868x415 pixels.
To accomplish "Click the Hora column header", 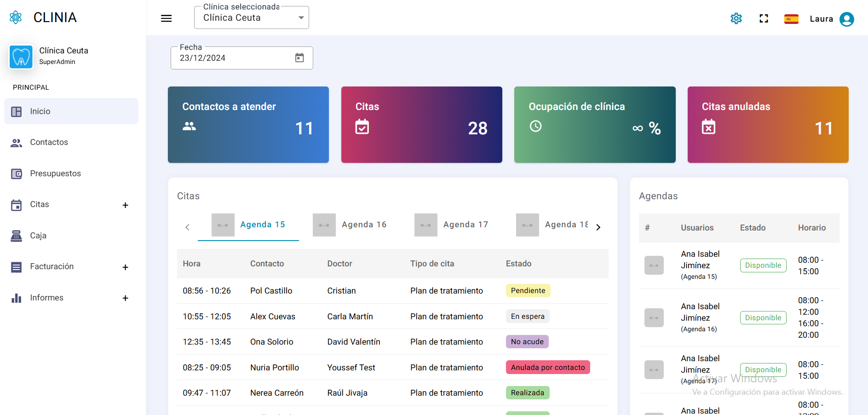I will (x=191, y=264).
